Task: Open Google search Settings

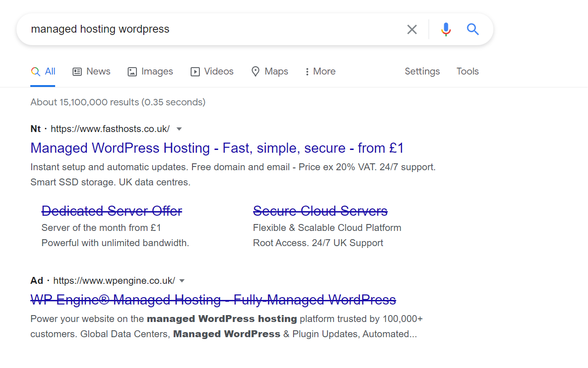Action: tap(422, 71)
